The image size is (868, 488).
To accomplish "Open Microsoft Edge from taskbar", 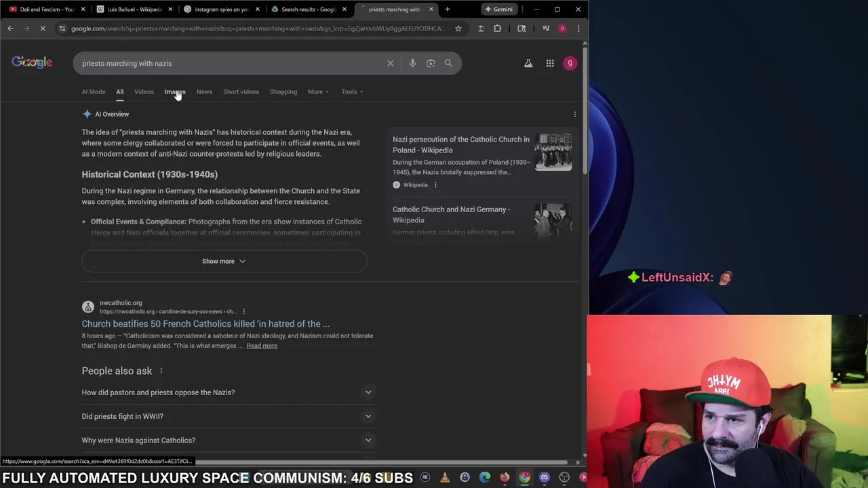I will pyautogui.click(x=485, y=478).
